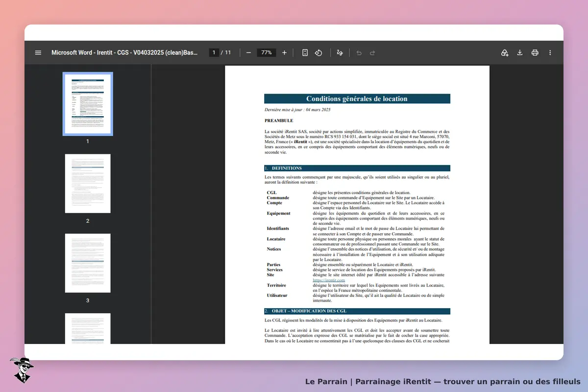Image resolution: width=588 pixels, height=392 pixels.
Task: Click the 'PREAMBULE' heading
Action: tap(279, 120)
